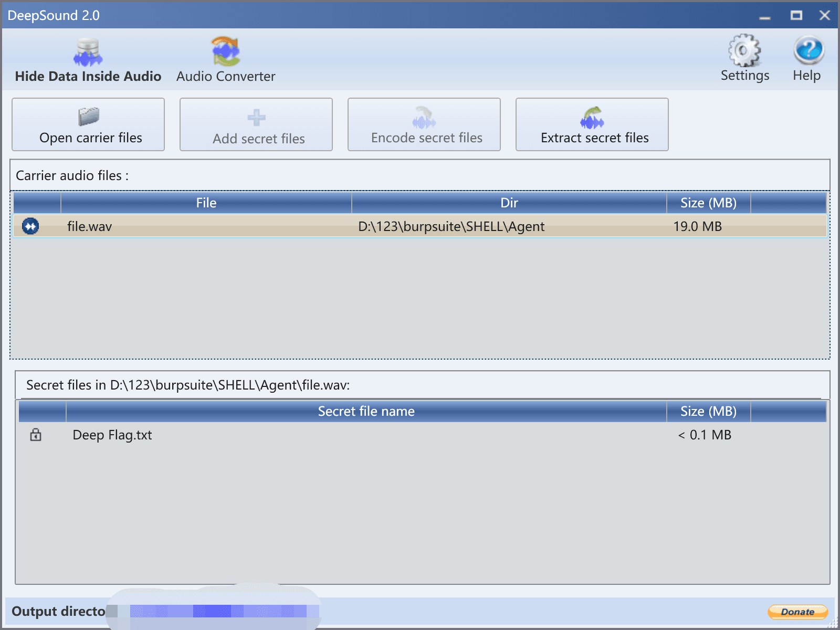840x630 pixels.
Task: Click Add secret files button
Action: pos(256,125)
